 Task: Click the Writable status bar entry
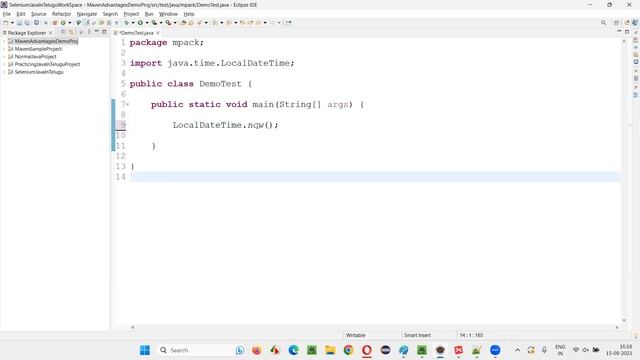(x=356, y=335)
